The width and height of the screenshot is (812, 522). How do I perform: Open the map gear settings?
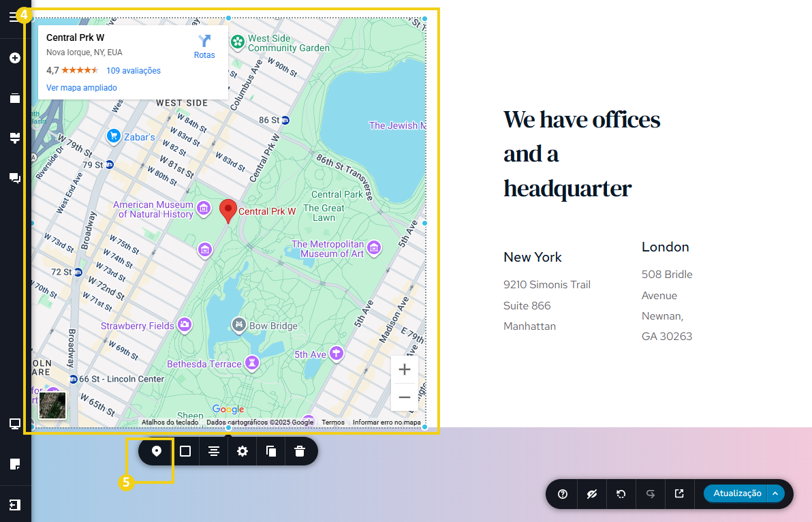(243, 451)
